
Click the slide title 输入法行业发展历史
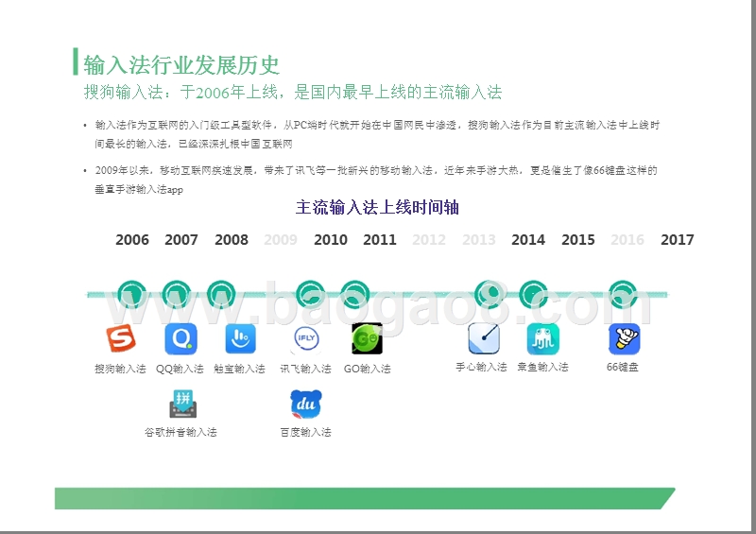coord(181,65)
